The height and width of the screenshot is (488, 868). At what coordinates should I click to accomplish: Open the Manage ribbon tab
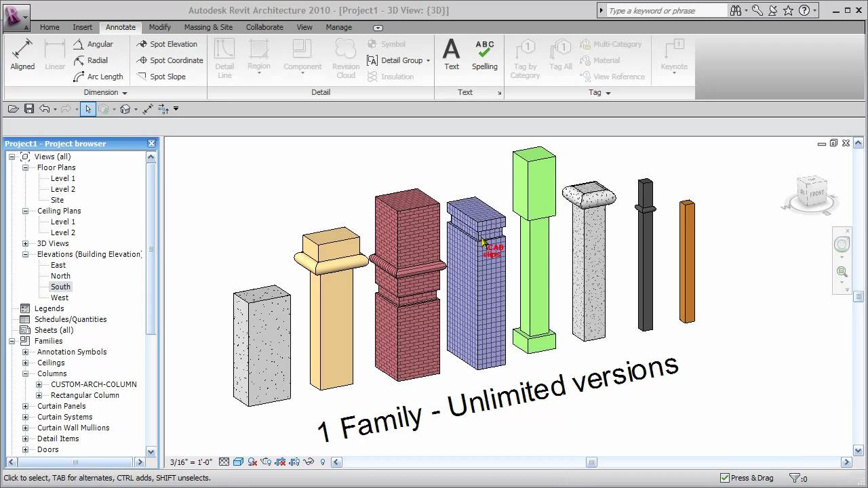click(338, 27)
